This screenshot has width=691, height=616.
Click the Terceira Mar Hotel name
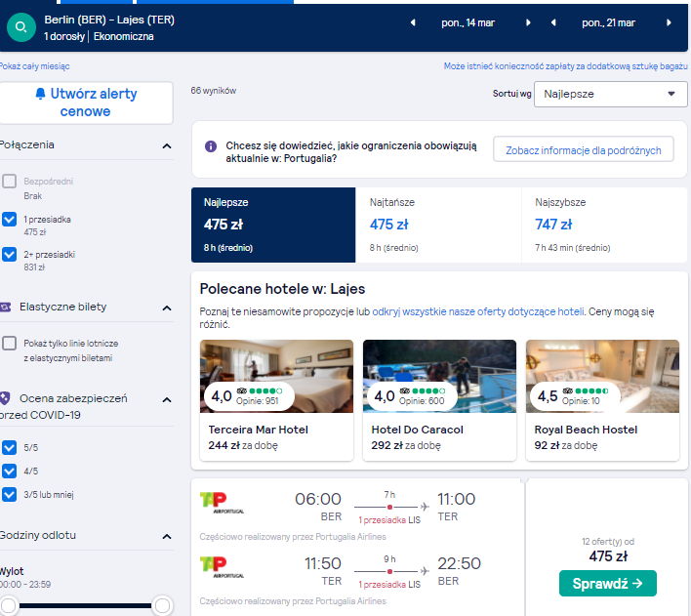259,430
